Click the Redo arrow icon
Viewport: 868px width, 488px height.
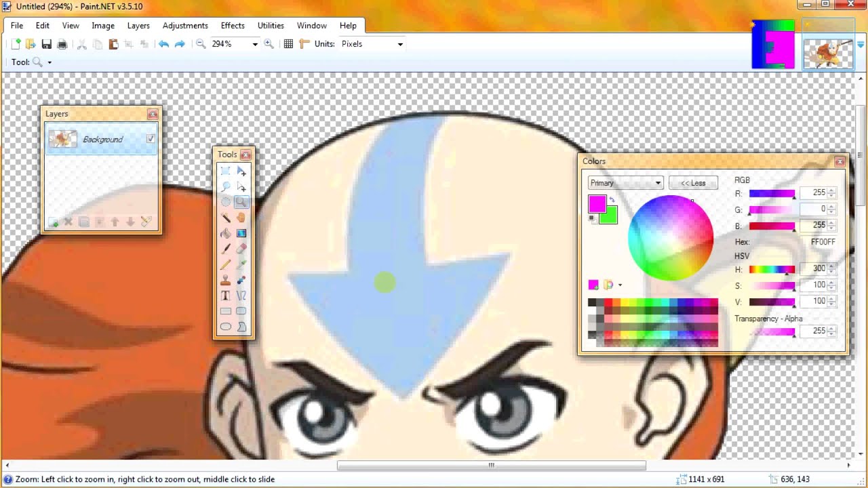[180, 44]
